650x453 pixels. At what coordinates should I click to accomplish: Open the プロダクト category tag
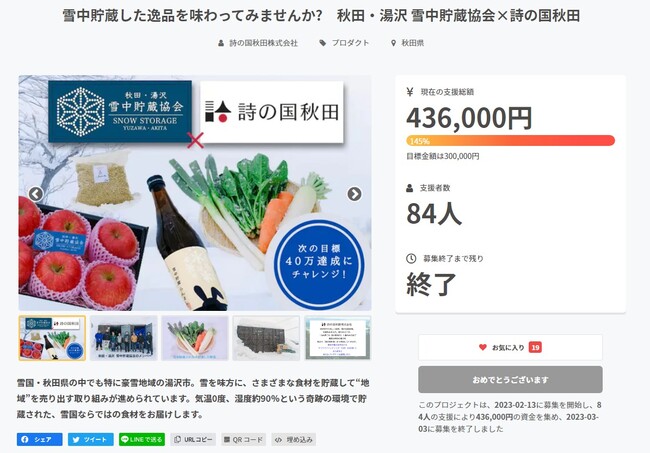345,43
